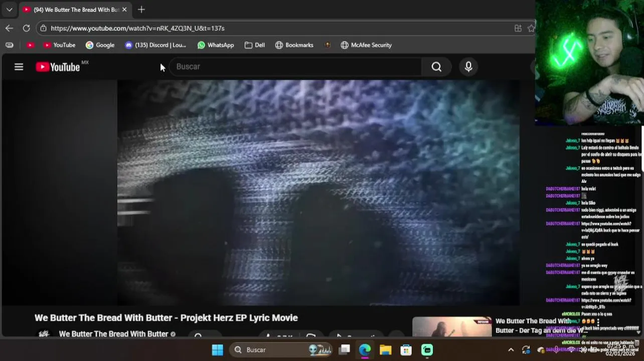
Task: Show hidden system tray icons chevron
Action: [511, 350]
